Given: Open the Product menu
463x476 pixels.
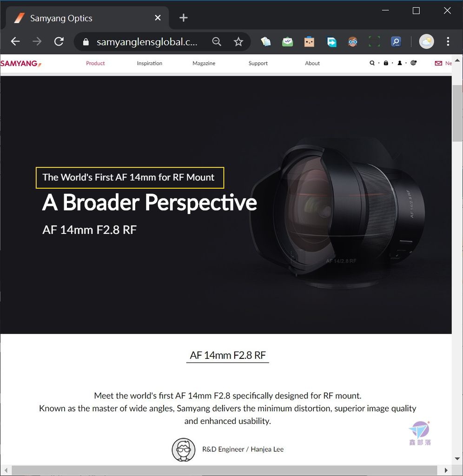Looking at the screenshot, I should (x=95, y=63).
